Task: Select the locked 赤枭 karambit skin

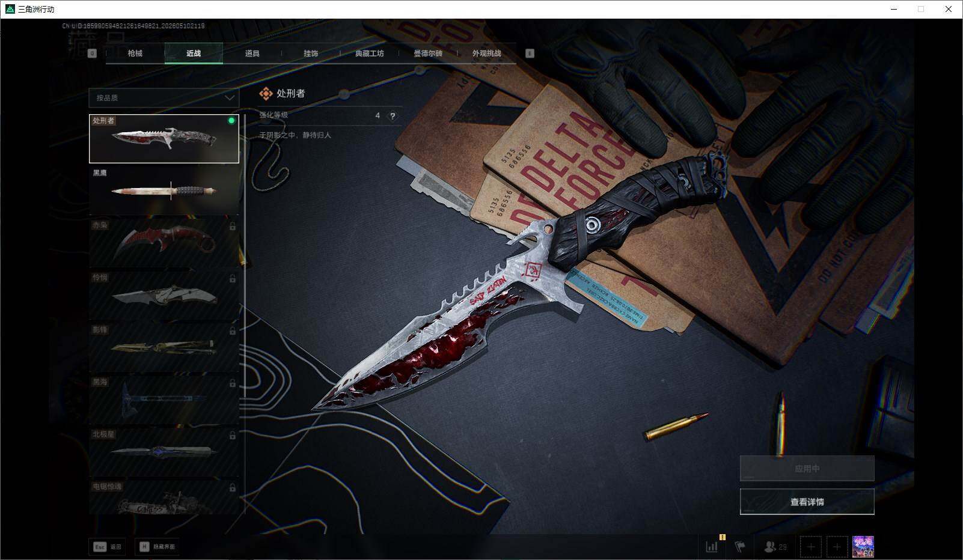Action: (164, 243)
